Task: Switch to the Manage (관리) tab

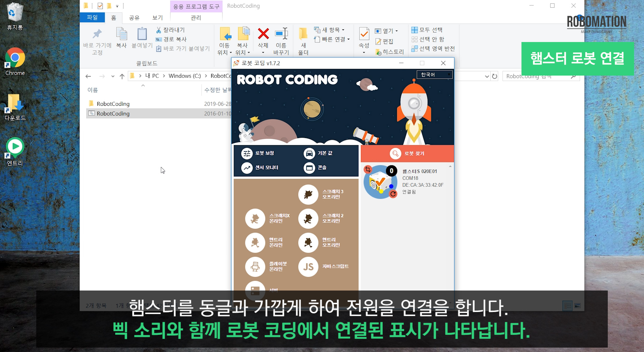Action: pyautogui.click(x=196, y=17)
